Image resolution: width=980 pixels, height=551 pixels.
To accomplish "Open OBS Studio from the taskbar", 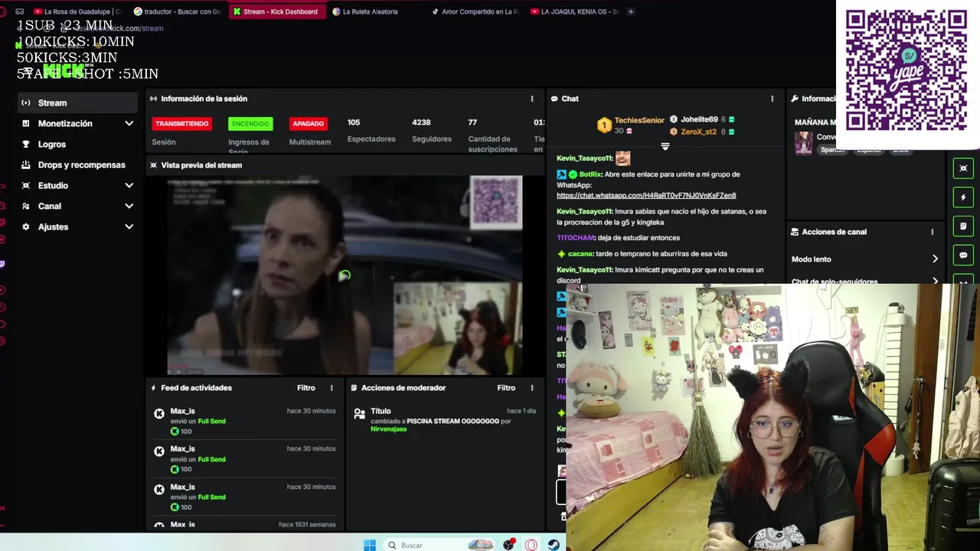I will (x=509, y=545).
